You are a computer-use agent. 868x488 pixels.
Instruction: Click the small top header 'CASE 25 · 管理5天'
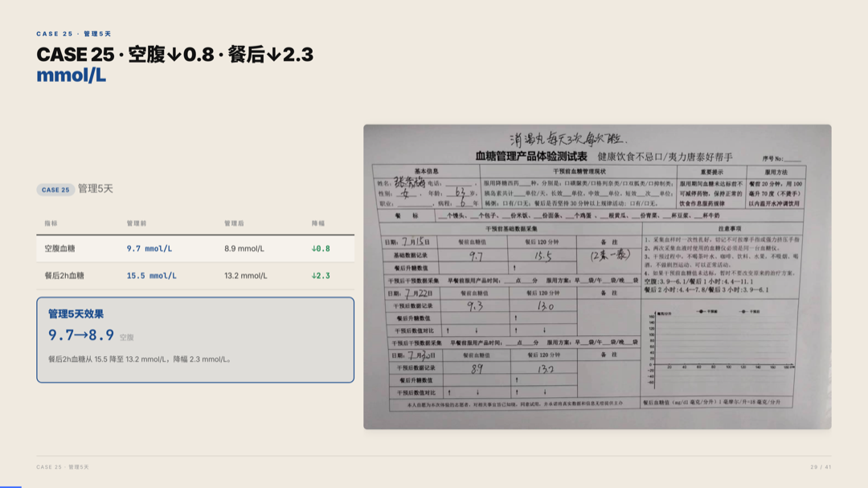pos(74,34)
